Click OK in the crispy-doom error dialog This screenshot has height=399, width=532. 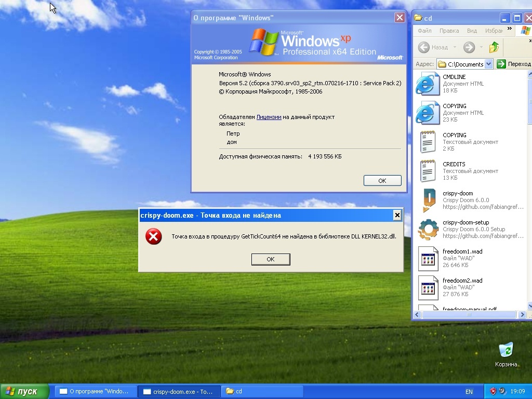[x=271, y=259]
